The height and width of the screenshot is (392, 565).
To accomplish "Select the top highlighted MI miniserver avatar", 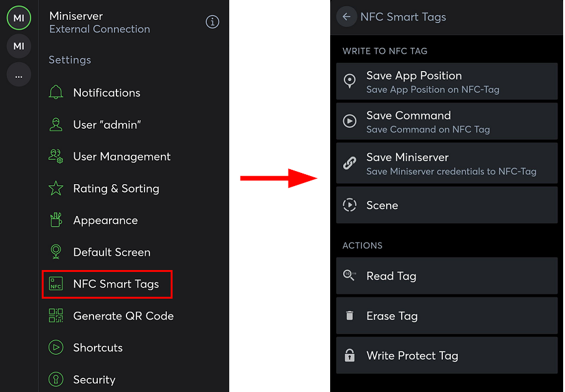I will tap(19, 18).
